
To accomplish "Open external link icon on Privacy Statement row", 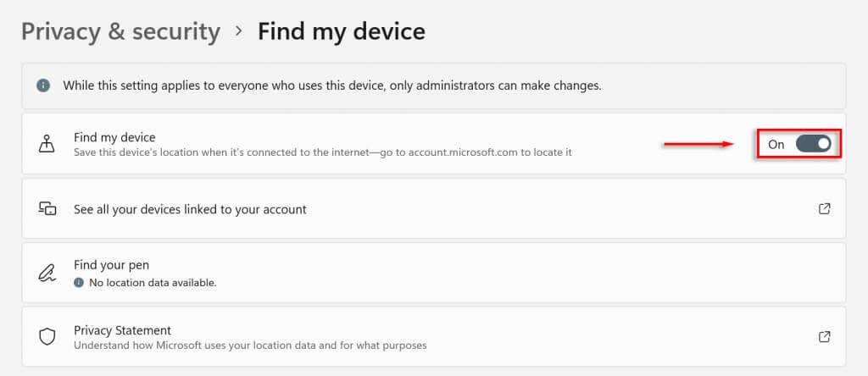I will [x=824, y=337].
